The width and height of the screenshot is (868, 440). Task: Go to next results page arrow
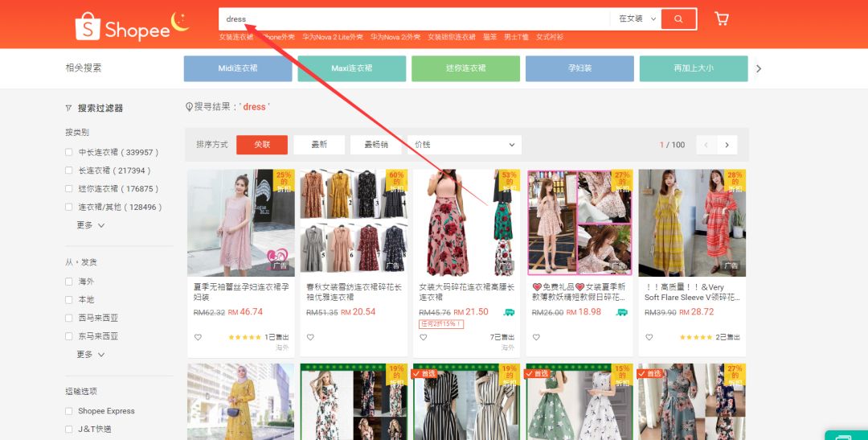pyautogui.click(x=727, y=145)
